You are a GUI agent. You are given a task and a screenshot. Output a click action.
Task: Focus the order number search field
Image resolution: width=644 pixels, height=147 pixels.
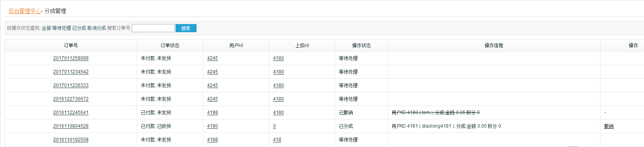pyautogui.click(x=153, y=28)
